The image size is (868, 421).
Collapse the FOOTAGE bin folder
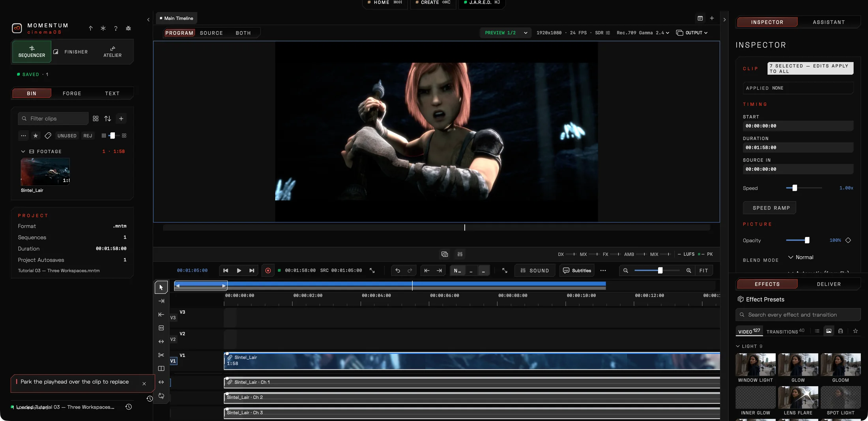(23, 151)
